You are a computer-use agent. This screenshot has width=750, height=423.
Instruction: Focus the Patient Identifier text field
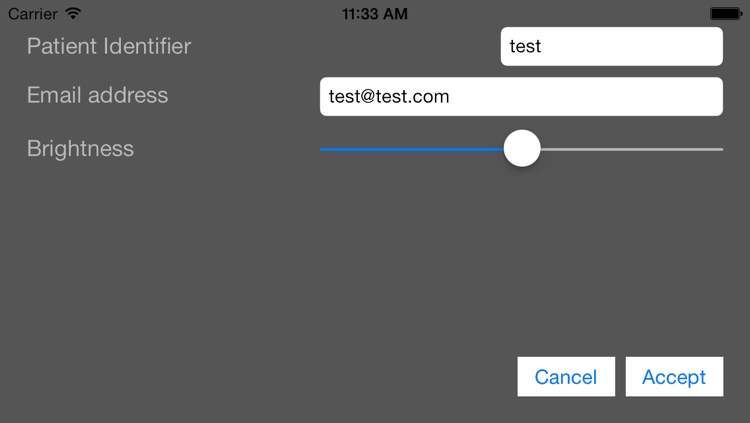pos(611,47)
